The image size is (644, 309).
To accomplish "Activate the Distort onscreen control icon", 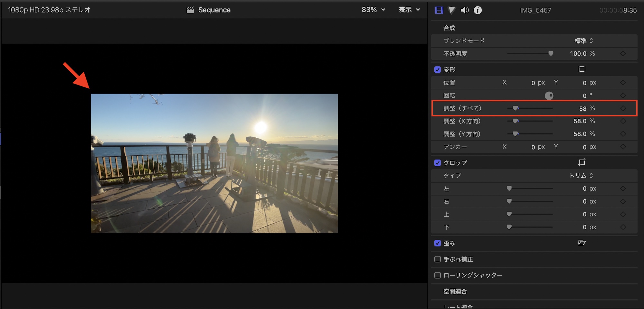I will coord(582,243).
